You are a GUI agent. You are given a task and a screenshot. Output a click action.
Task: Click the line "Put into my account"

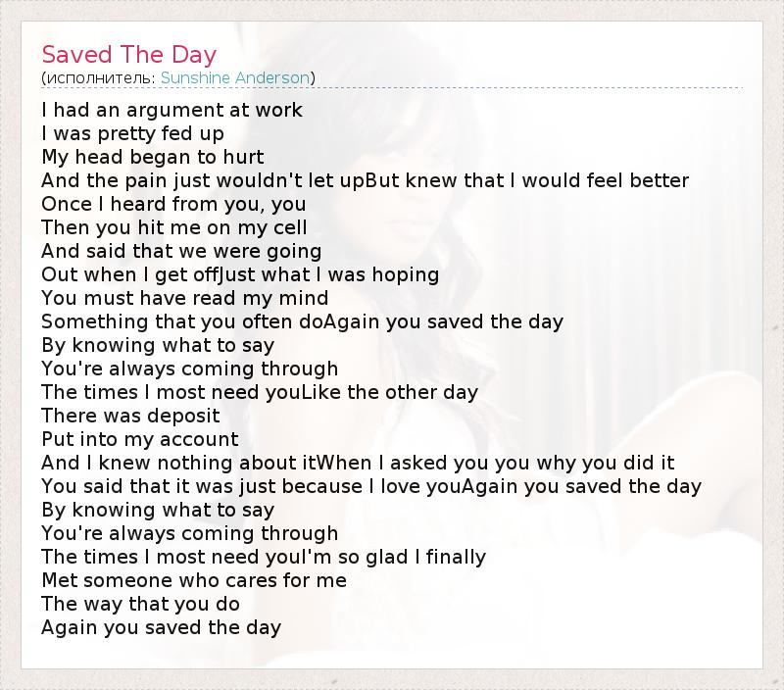point(140,439)
